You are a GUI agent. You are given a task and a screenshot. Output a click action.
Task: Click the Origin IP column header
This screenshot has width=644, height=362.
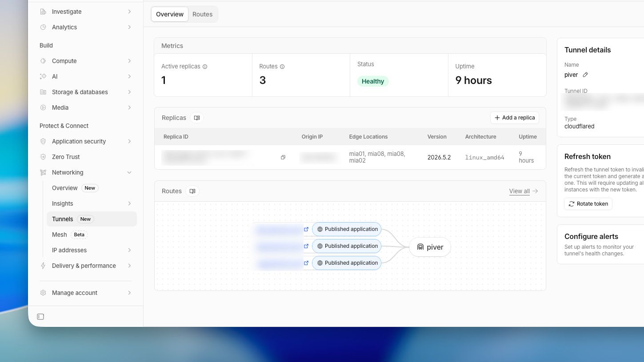pyautogui.click(x=312, y=137)
